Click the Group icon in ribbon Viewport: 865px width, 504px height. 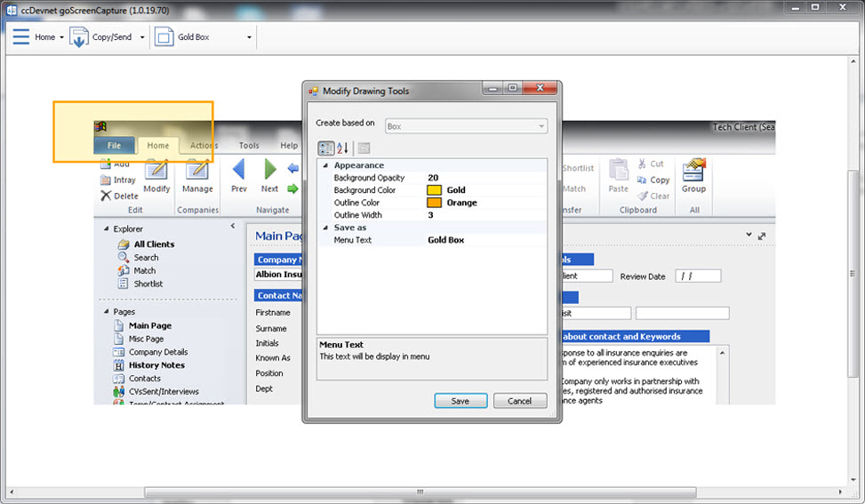pos(693,169)
